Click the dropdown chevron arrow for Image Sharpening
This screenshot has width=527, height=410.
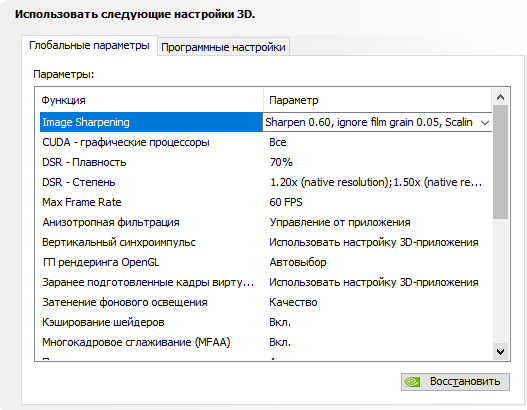(485, 123)
